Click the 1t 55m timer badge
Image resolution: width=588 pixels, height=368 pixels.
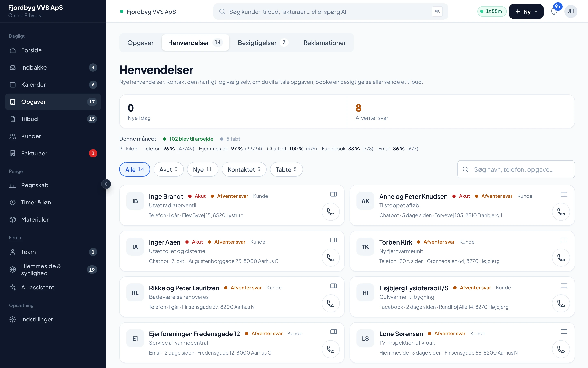point(492,11)
